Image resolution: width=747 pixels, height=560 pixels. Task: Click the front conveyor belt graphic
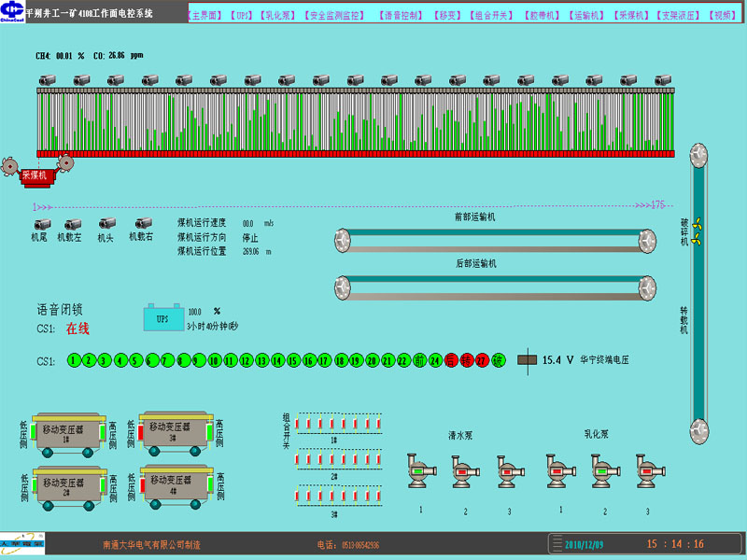493,241
